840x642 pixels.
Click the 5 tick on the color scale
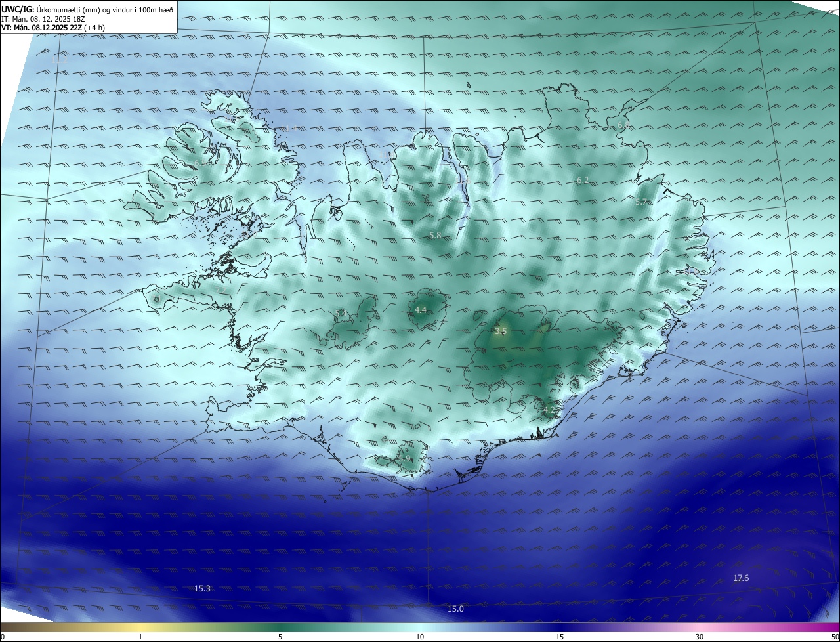pos(280,637)
